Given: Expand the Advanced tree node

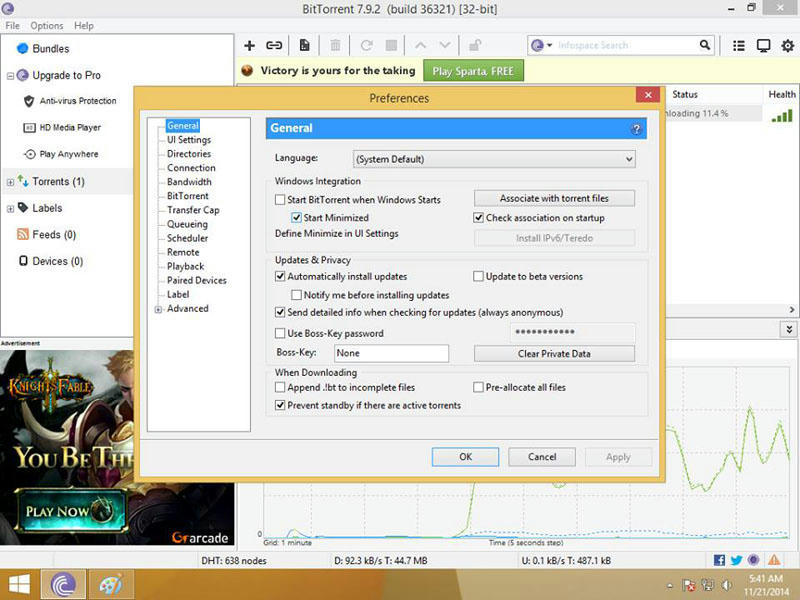Looking at the screenshot, I should point(158,309).
